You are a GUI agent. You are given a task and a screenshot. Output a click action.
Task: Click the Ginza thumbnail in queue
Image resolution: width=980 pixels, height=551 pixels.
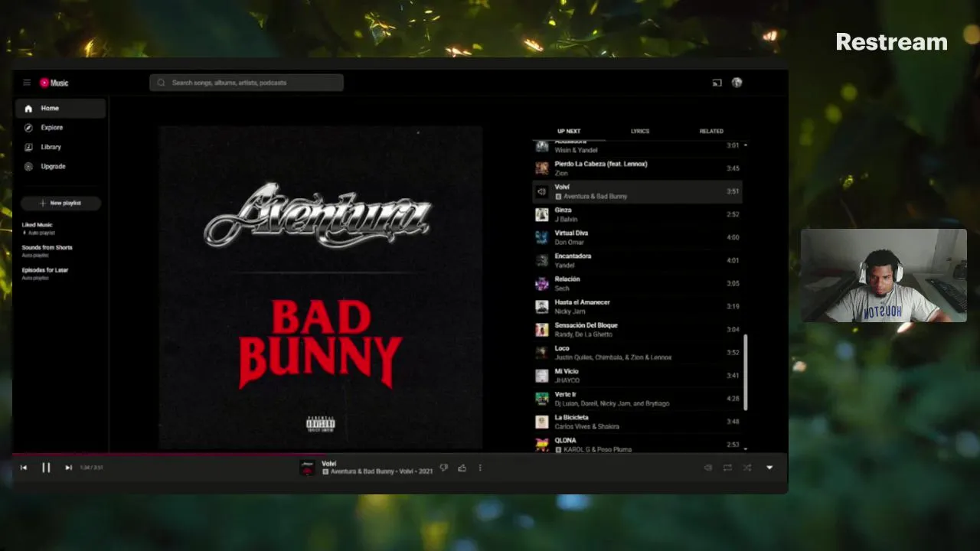click(x=541, y=214)
